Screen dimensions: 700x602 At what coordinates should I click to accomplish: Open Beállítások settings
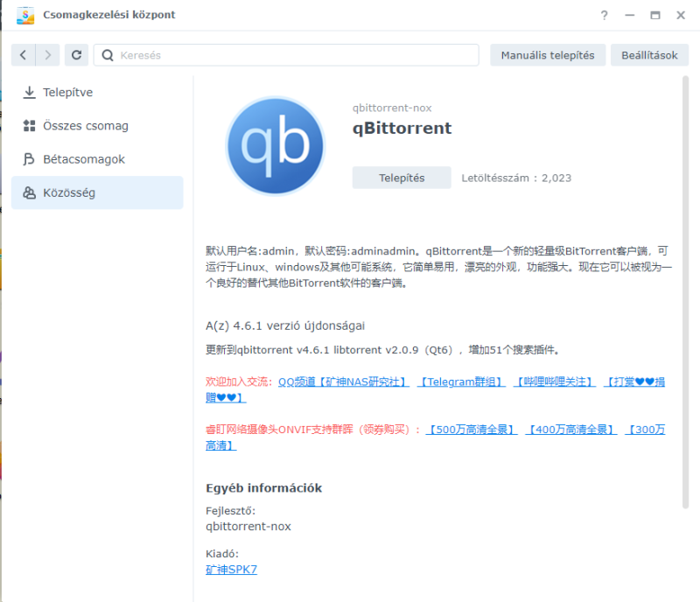tap(649, 55)
